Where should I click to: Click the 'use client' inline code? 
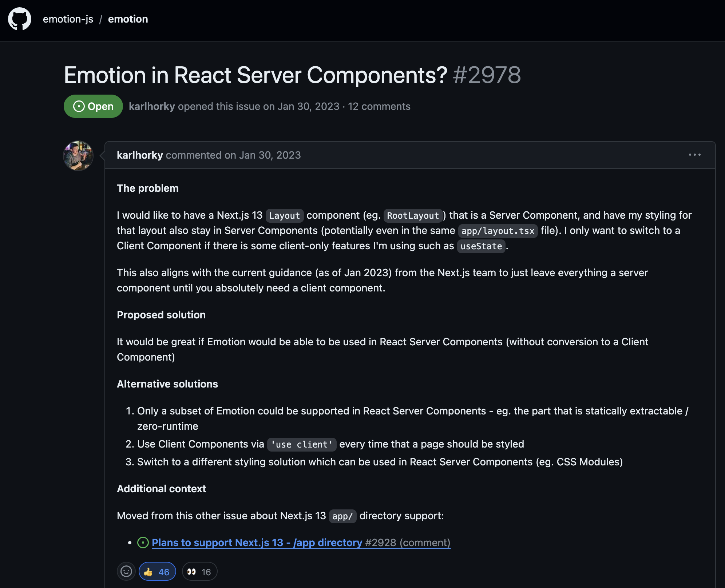(302, 444)
